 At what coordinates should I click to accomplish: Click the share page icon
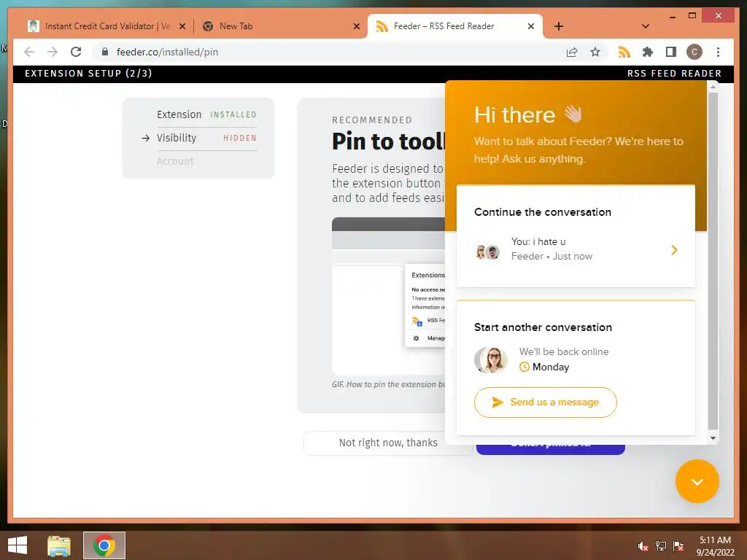pyautogui.click(x=572, y=52)
